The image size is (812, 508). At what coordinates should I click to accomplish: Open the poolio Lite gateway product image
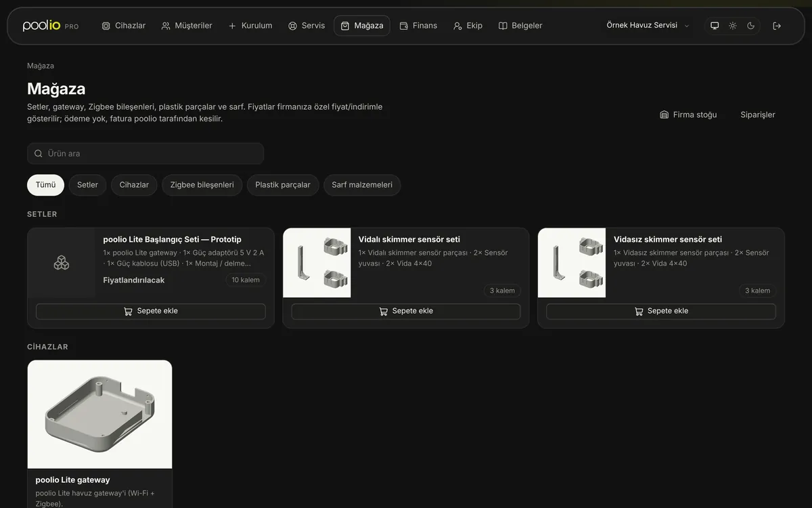[x=99, y=415]
